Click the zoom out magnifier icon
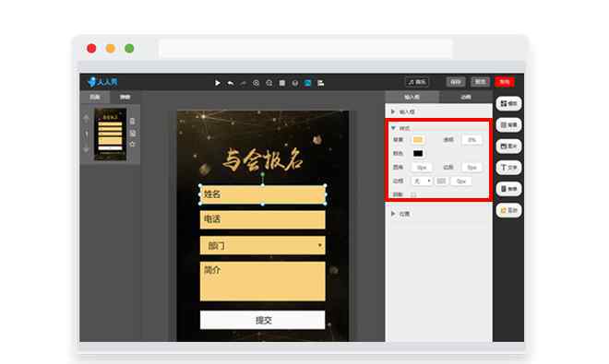 click(x=269, y=83)
